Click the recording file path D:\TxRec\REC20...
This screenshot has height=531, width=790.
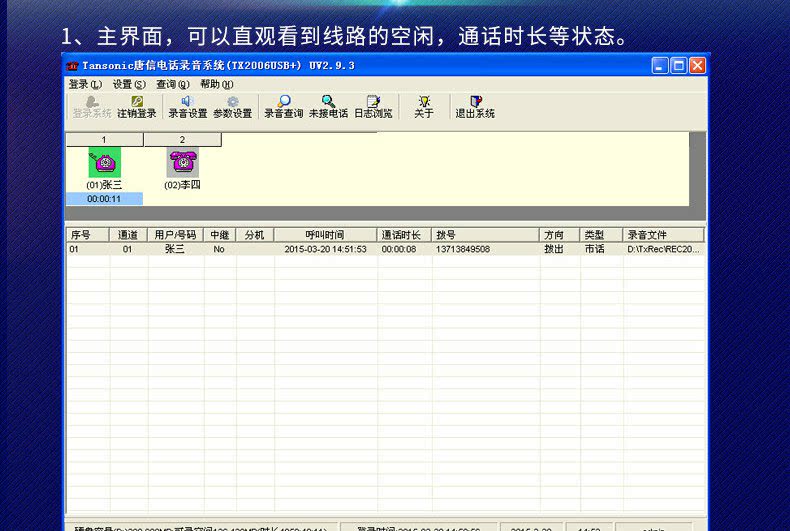pyautogui.click(x=663, y=249)
